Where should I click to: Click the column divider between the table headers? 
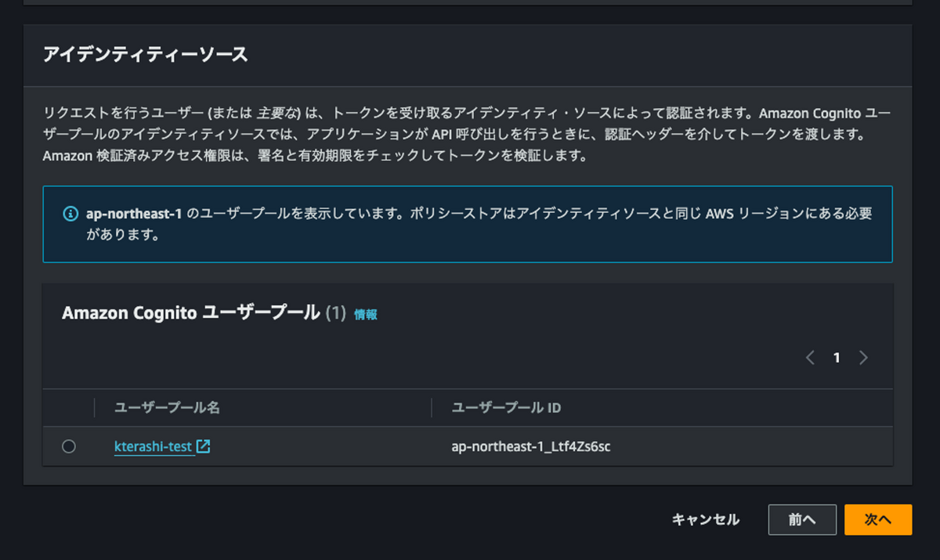[431, 407]
